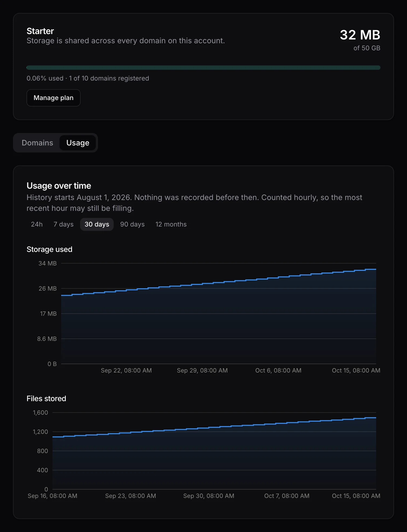Click the 1,600 axis label
The width and height of the screenshot is (407, 532).
[x=40, y=413]
